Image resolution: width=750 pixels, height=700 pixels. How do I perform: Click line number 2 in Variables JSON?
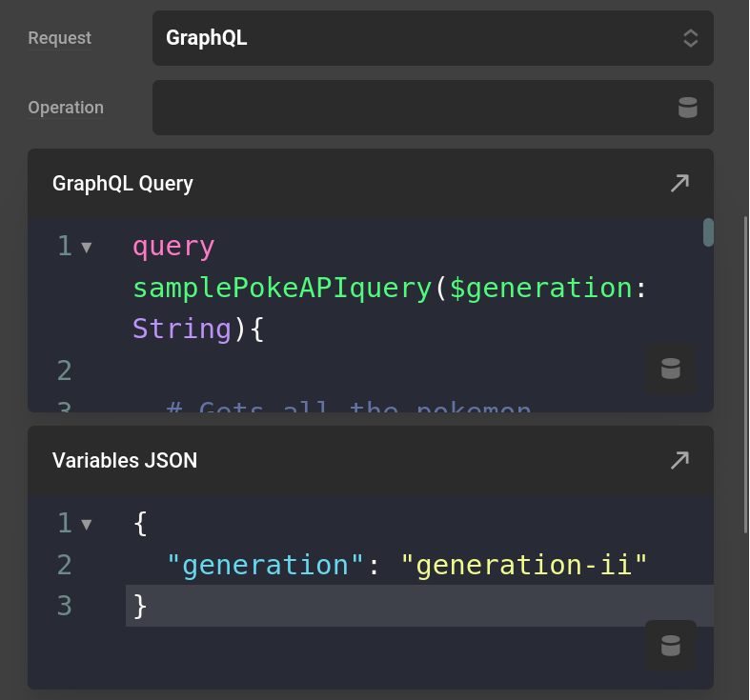pos(65,565)
